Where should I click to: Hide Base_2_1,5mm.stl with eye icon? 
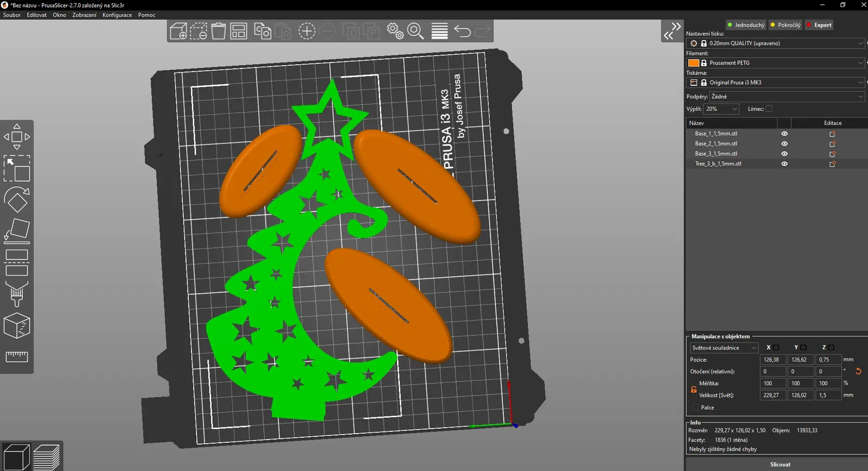pyautogui.click(x=784, y=144)
